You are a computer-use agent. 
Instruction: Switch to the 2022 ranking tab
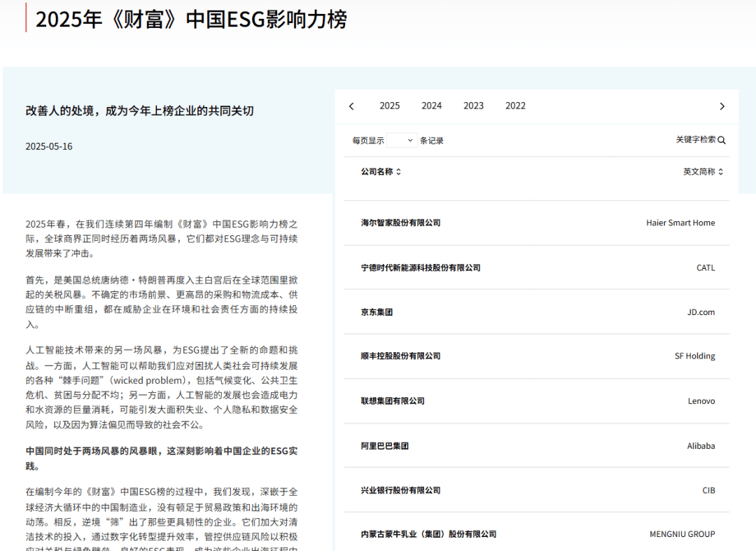(515, 106)
